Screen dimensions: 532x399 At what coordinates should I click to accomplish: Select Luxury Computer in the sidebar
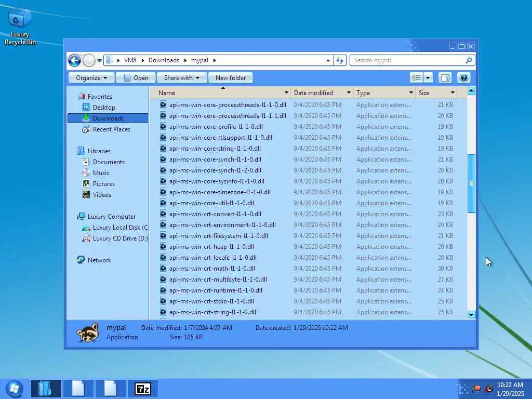pos(107,217)
